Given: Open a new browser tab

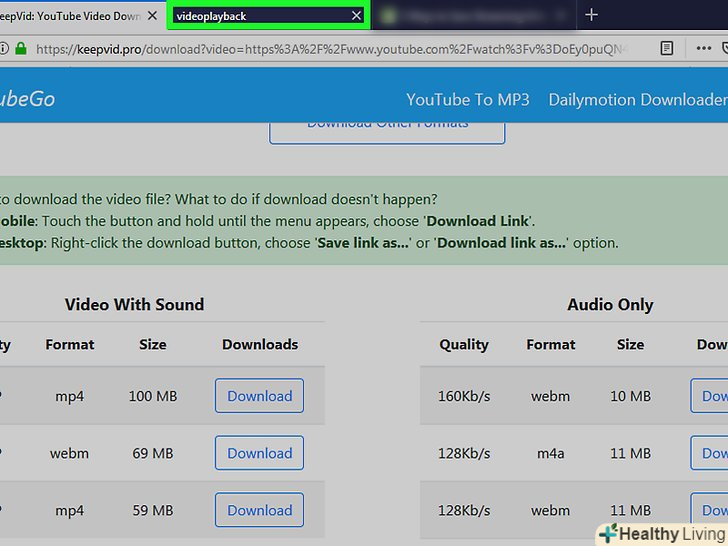Looking at the screenshot, I should click(591, 15).
